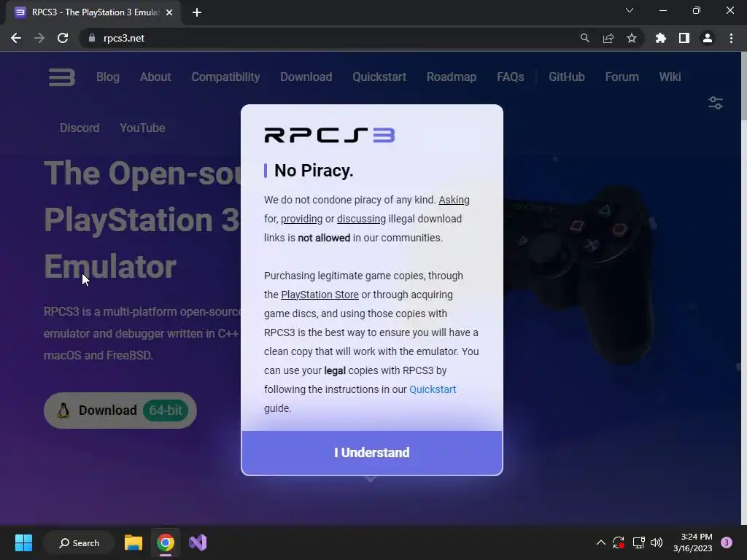Reload the rpcs3.net page
The width and height of the screenshot is (747, 560).
tap(63, 38)
